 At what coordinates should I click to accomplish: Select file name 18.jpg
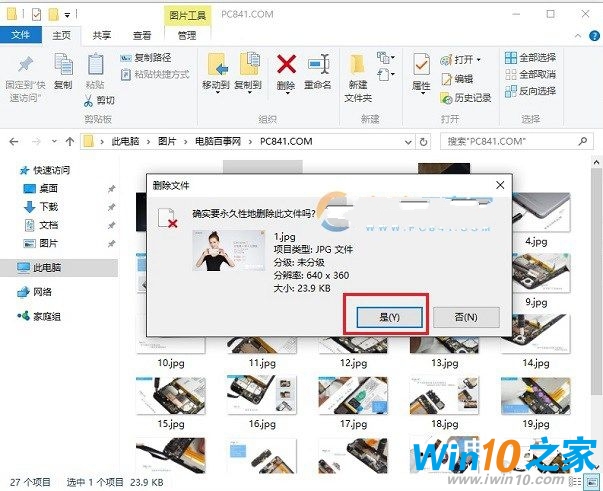(x=445, y=424)
